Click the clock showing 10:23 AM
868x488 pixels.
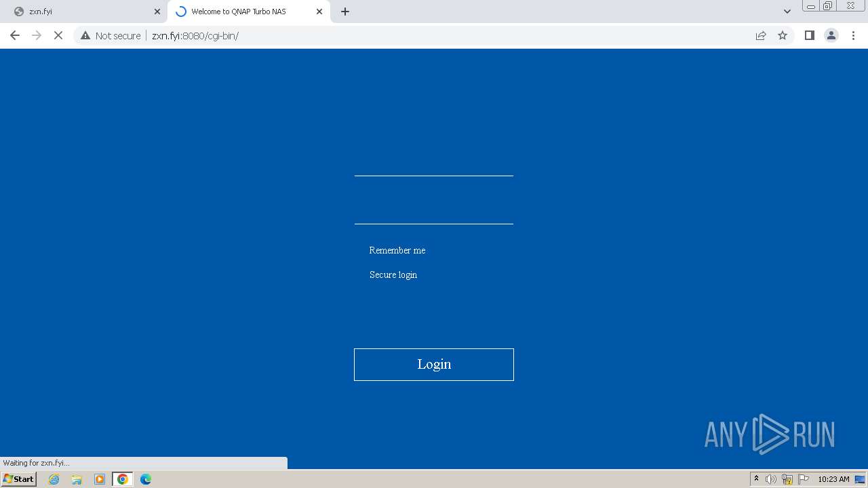pos(833,479)
